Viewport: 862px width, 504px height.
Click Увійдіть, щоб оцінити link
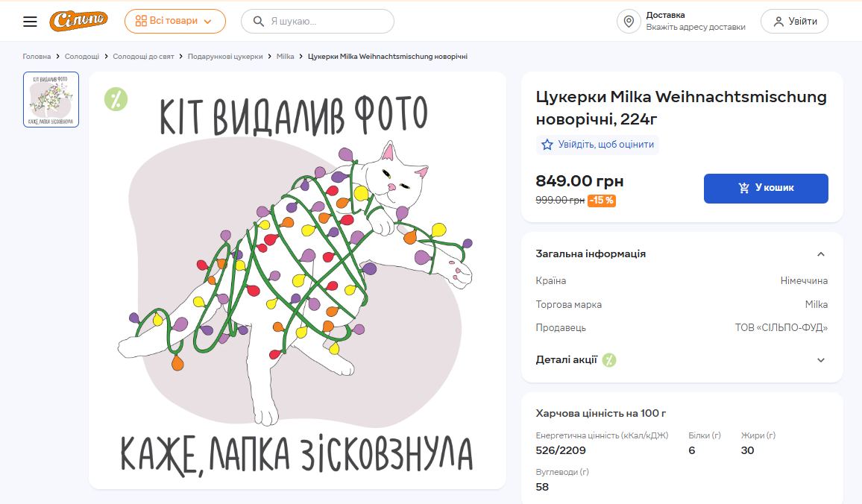(605, 145)
